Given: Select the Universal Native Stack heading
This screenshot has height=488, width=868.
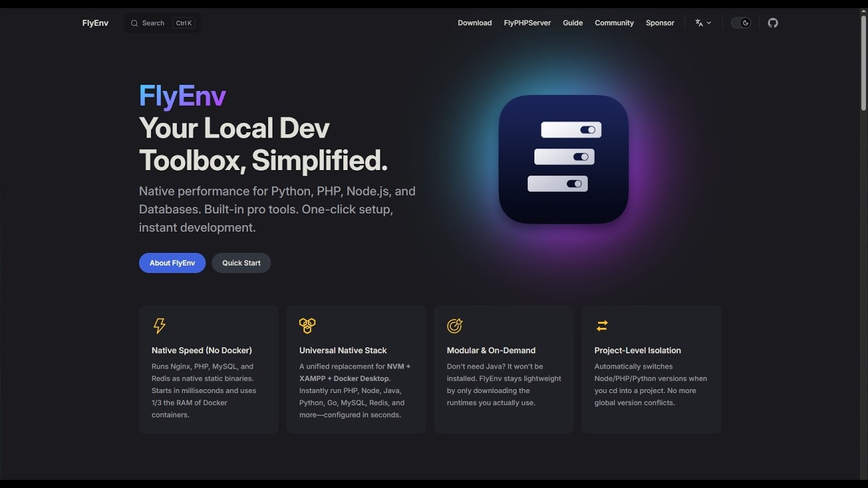Looking at the screenshot, I should coord(342,350).
